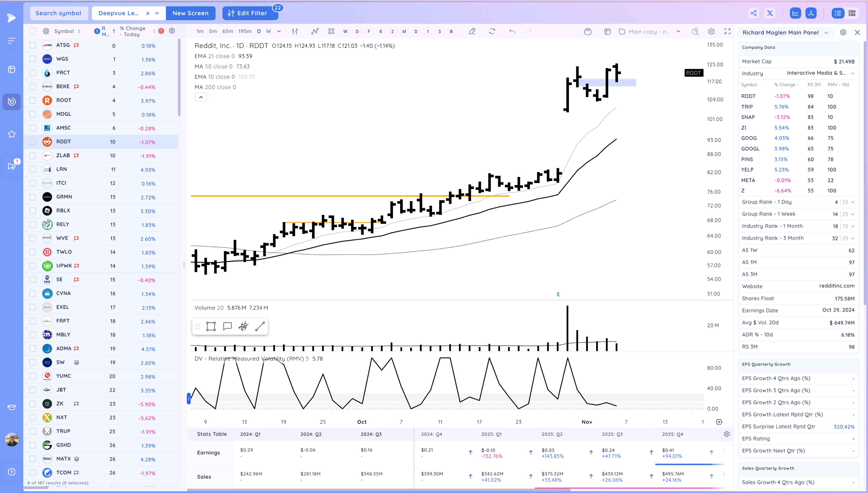Click the rectangle drawing tool icon
This screenshot has width=868, height=493.
coord(211,326)
